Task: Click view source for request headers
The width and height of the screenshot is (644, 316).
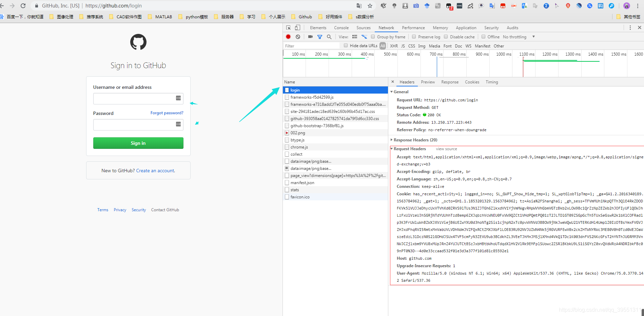Action: click(x=446, y=149)
